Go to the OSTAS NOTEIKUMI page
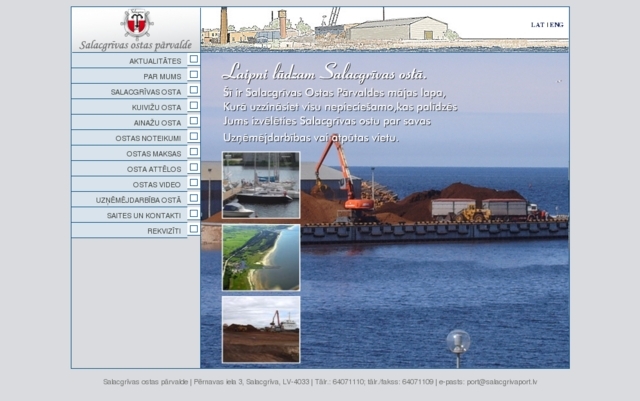Viewport: 640px width, 401px height. click(148, 138)
